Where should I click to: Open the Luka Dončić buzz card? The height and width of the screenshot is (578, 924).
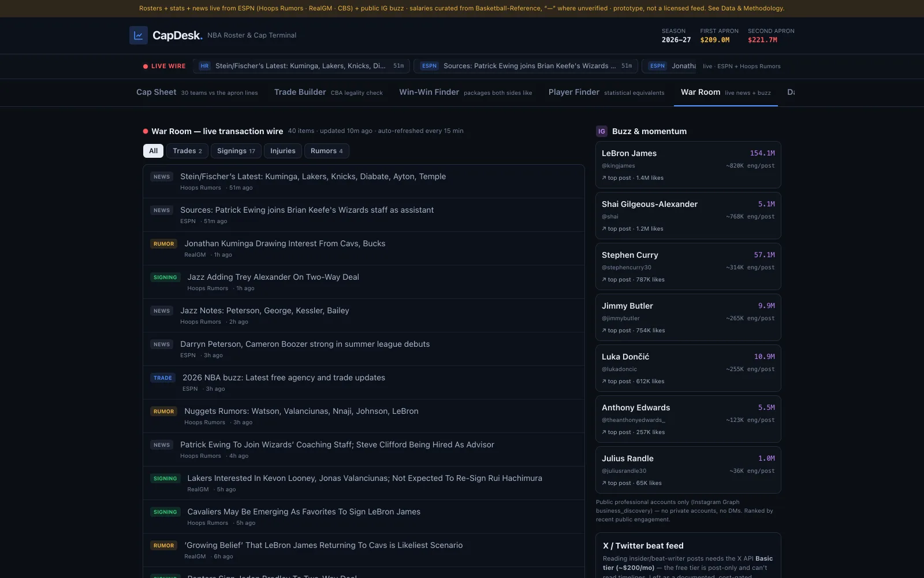[x=688, y=368]
